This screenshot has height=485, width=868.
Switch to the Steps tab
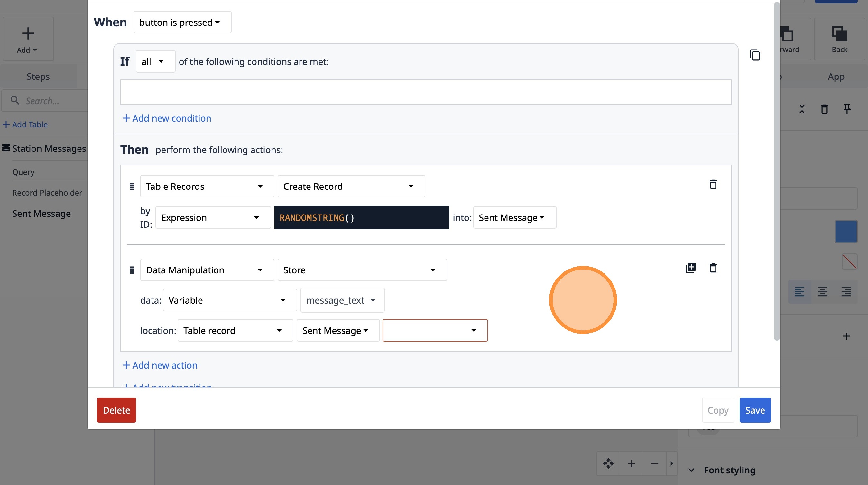pyautogui.click(x=38, y=77)
